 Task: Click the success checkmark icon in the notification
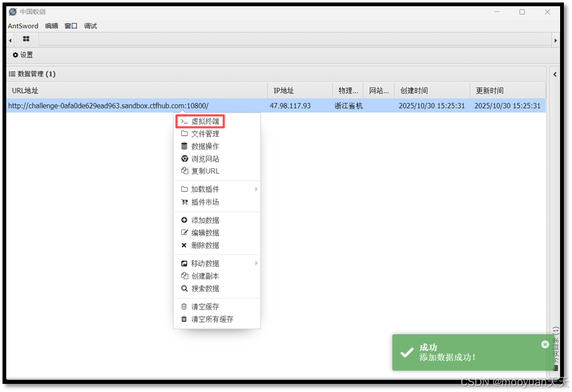click(406, 352)
